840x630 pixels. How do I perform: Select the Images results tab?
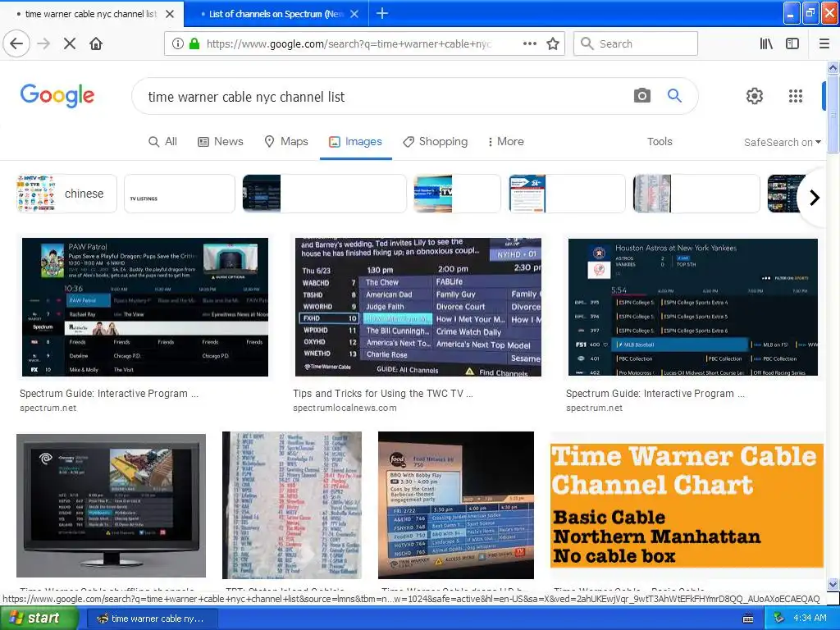355,141
